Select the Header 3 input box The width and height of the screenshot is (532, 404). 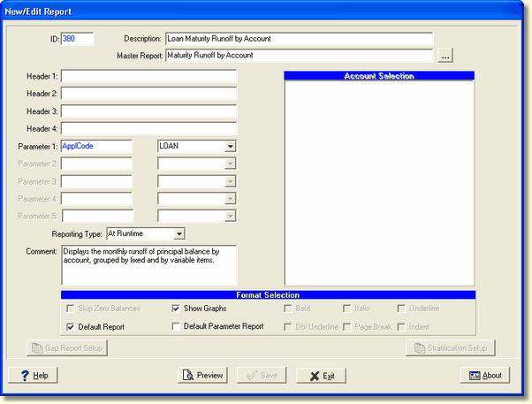[148, 111]
